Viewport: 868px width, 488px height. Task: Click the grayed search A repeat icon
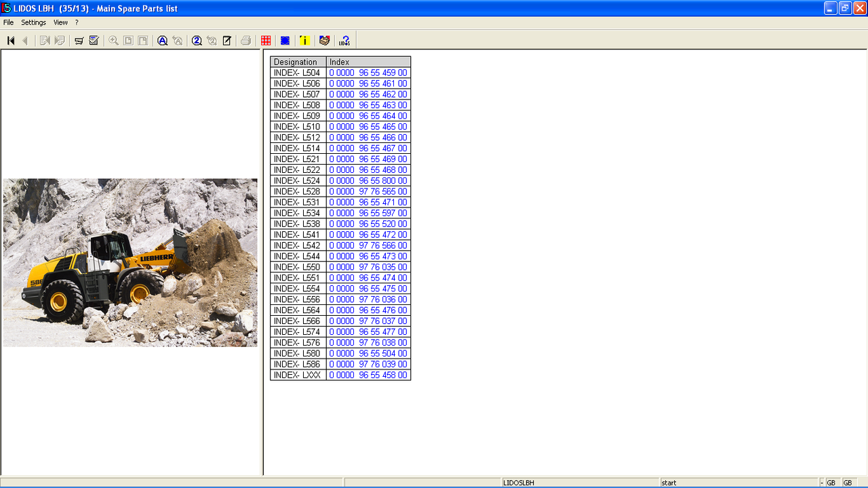tap(177, 41)
